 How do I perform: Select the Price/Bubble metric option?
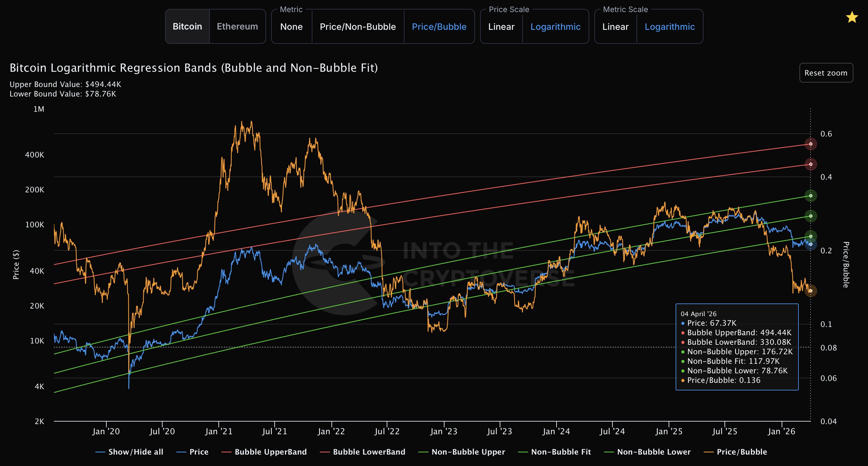click(x=439, y=27)
